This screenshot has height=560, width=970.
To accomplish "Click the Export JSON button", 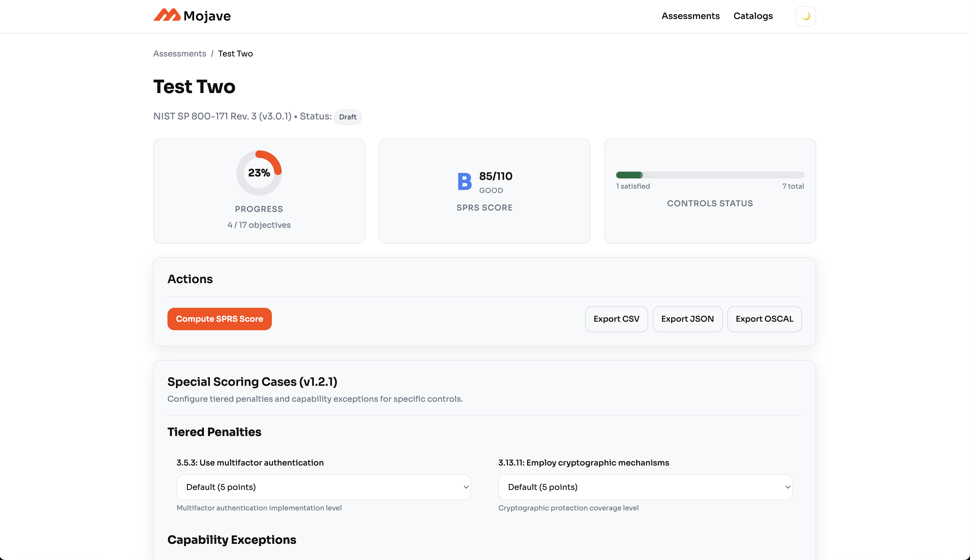I will [687, 319].
